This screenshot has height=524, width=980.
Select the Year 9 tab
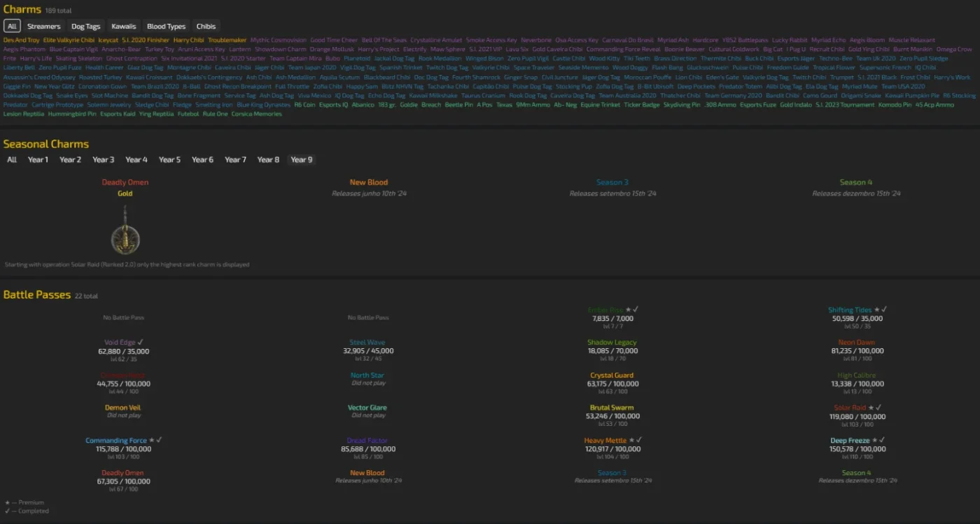pyautogui.click(x=302, y=160)
